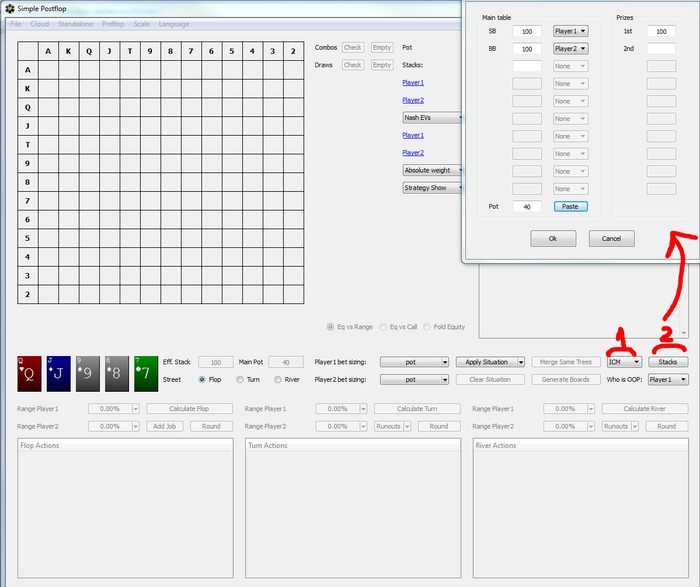The height and width of the screenshot is (587, 700).
Task: Click the BB stack input field
Action: point(527,49)
